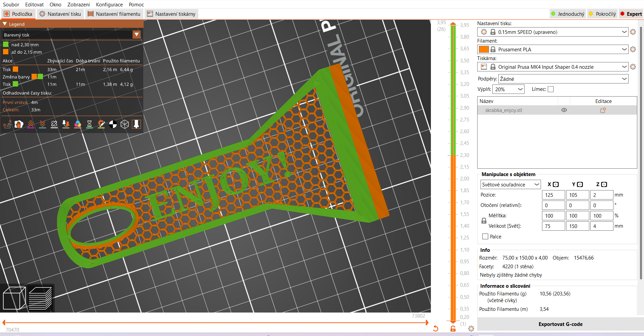Open filament settings gear beside Prusament PLA

633,49
